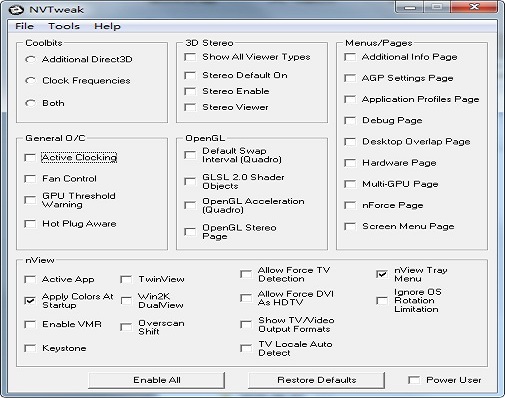Uncheck the nView Tray Menu checkbox
The width and height of the screenshot is (505, 398).
382,274
